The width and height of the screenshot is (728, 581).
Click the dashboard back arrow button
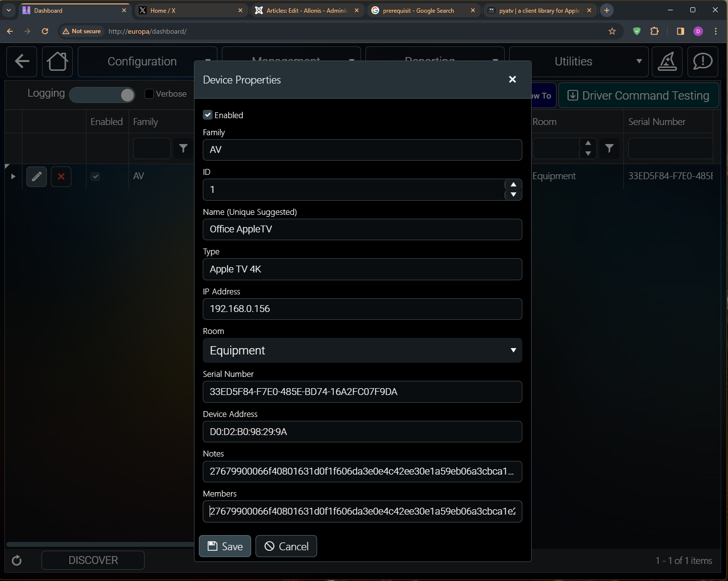(22, 62)
